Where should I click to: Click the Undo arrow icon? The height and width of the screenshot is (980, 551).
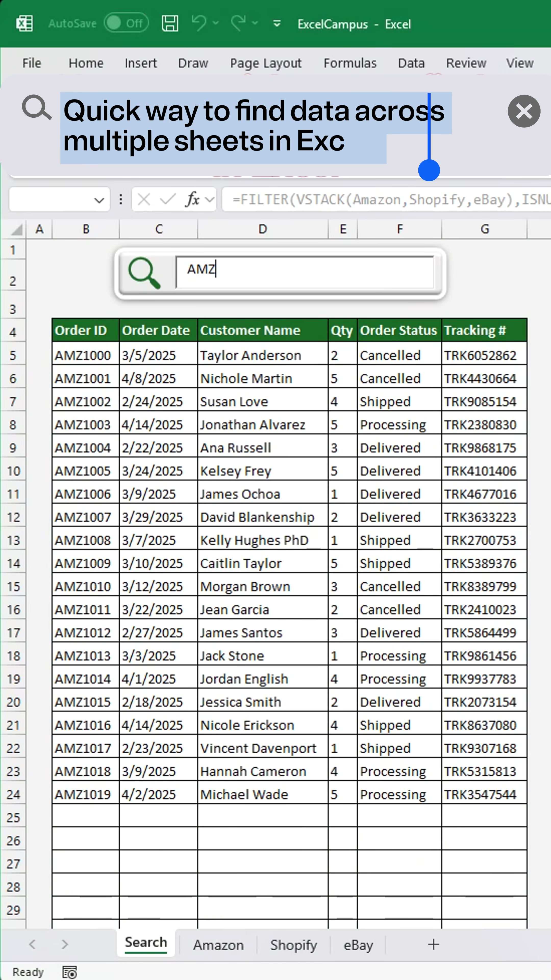tap(199, 23)
